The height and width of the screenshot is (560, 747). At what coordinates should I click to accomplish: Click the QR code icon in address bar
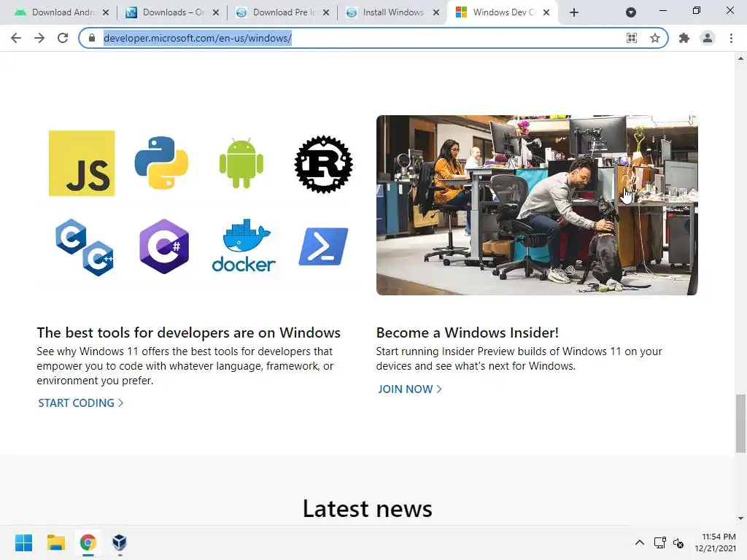click(x=632, y=38)
